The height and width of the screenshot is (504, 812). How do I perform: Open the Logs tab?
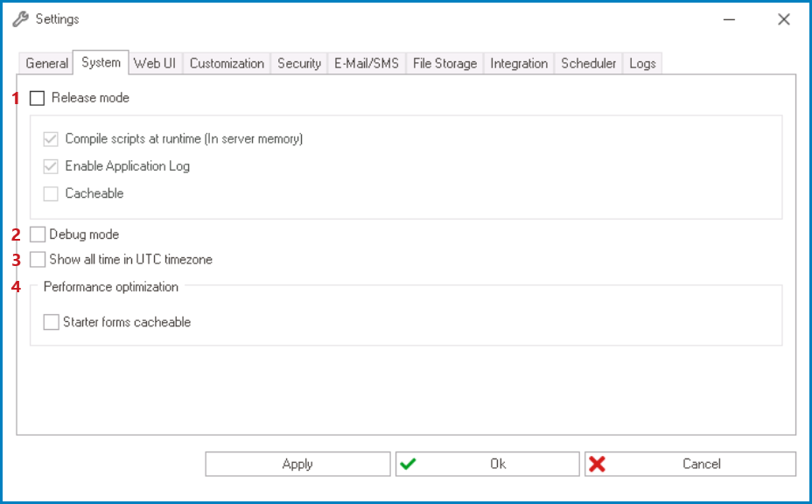(x=642, y=64)
